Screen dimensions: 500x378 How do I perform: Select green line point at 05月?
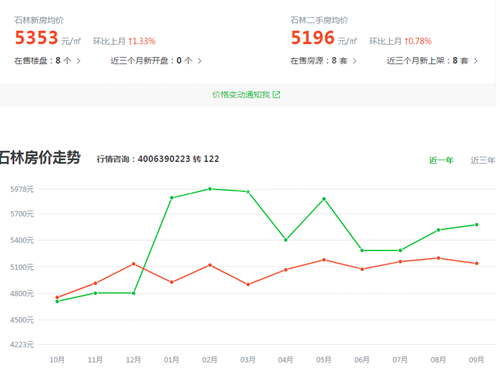click(324, 199)
